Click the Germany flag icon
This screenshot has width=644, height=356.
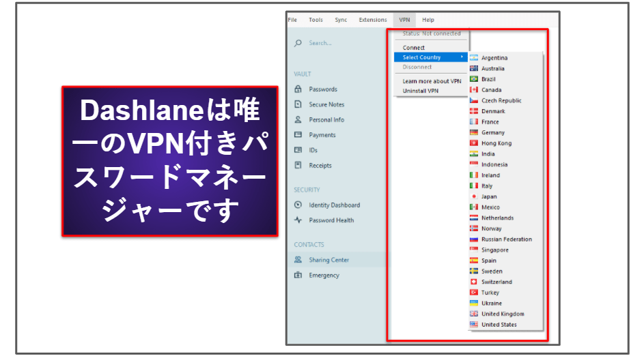click(x=473, y=132)
